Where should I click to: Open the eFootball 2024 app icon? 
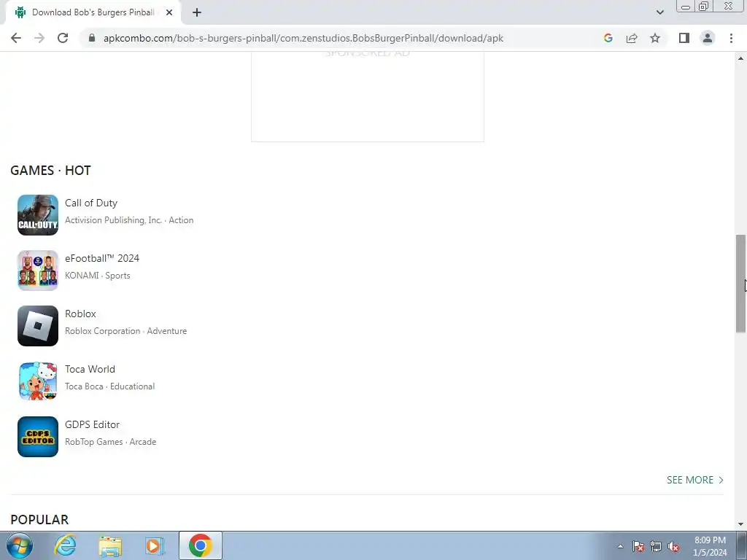pyautogui.click(x=38, y=271)
